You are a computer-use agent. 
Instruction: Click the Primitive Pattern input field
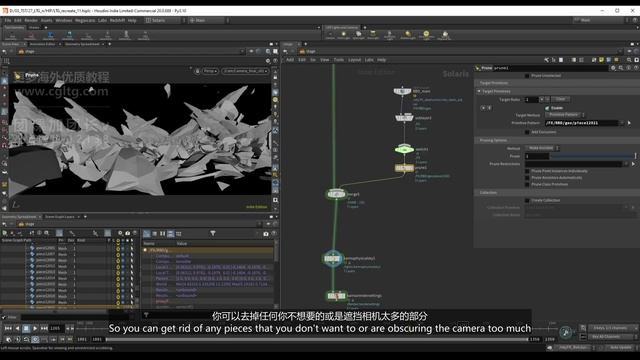click(581, 123)
